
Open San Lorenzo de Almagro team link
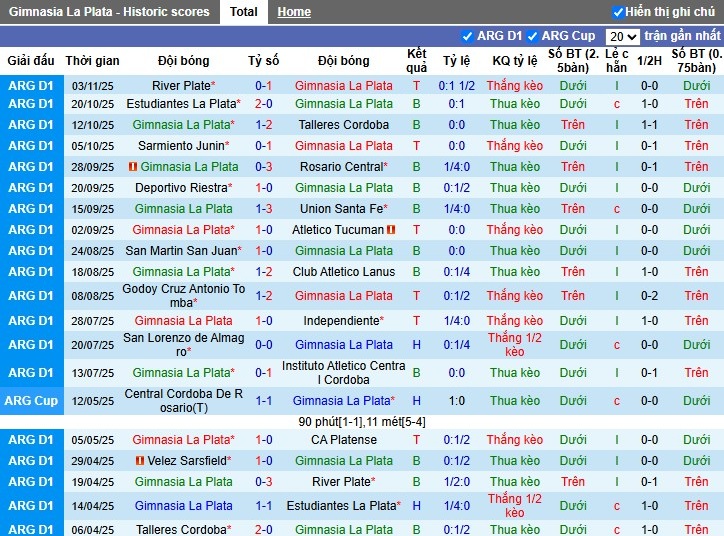(x=183, y=345)
